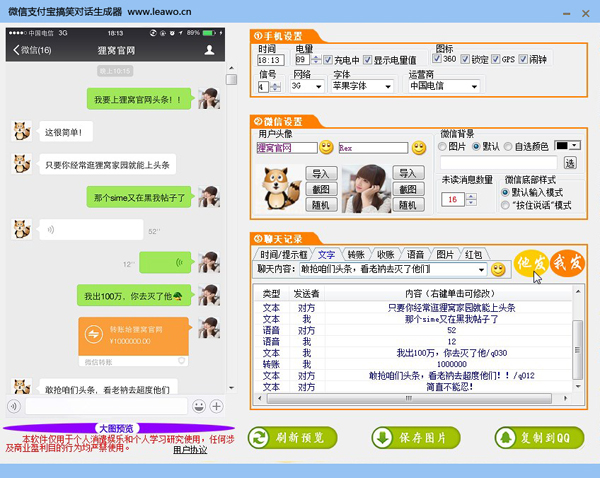Viewport: 600px width, 478px height.
Task: Click the orange 我发 send button
Action: tap(568, 263)
